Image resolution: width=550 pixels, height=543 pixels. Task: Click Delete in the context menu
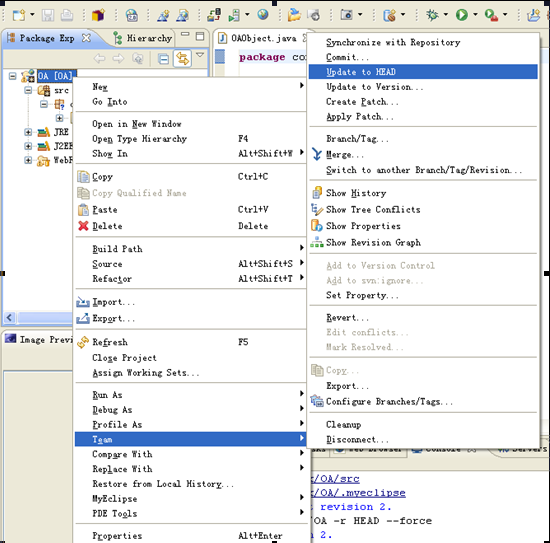(x=190, y=226)
